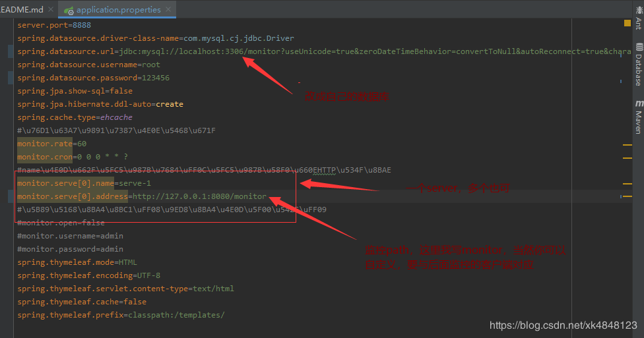Click the spring.jpa.show-sql=false line
Viewport: 644px width, 338px height.
click(x=75, y=91)
